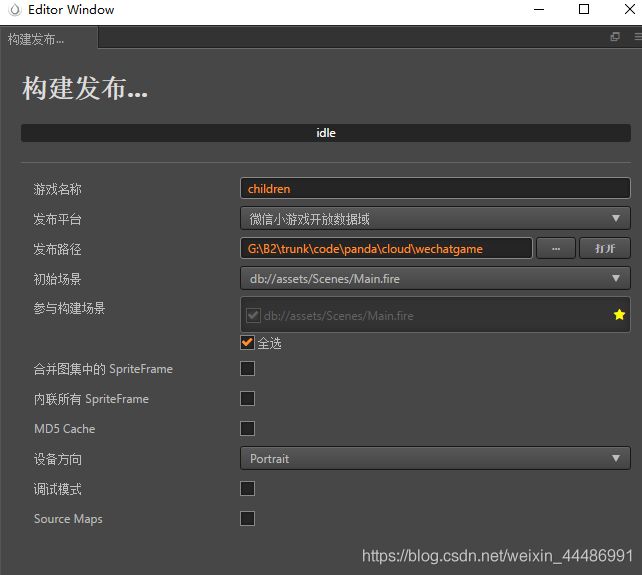Click the 游戏名称 label

pos(57,189)
